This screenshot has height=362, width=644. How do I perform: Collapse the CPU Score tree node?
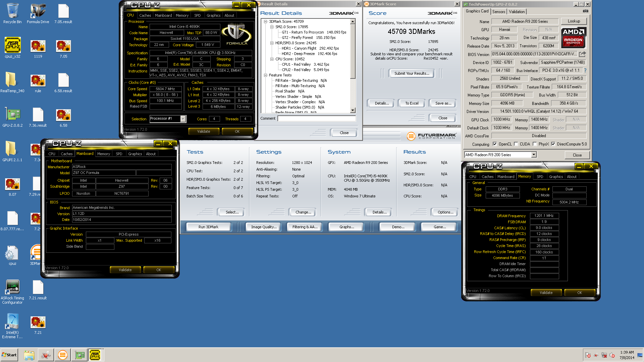click(272, 59)
